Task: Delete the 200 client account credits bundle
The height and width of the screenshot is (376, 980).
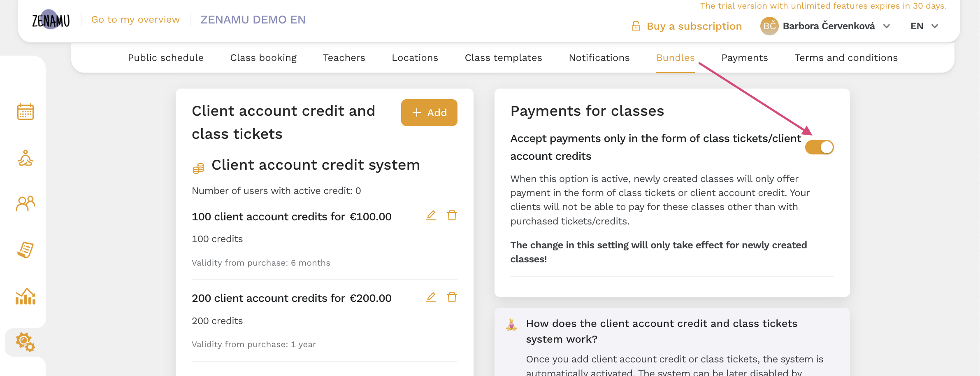Action: tap(452, 297)
